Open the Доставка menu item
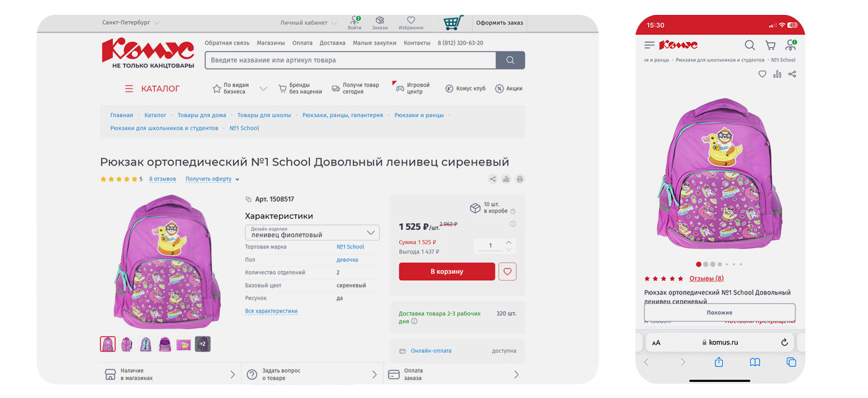The image size is (868, 398). (332, 43)
